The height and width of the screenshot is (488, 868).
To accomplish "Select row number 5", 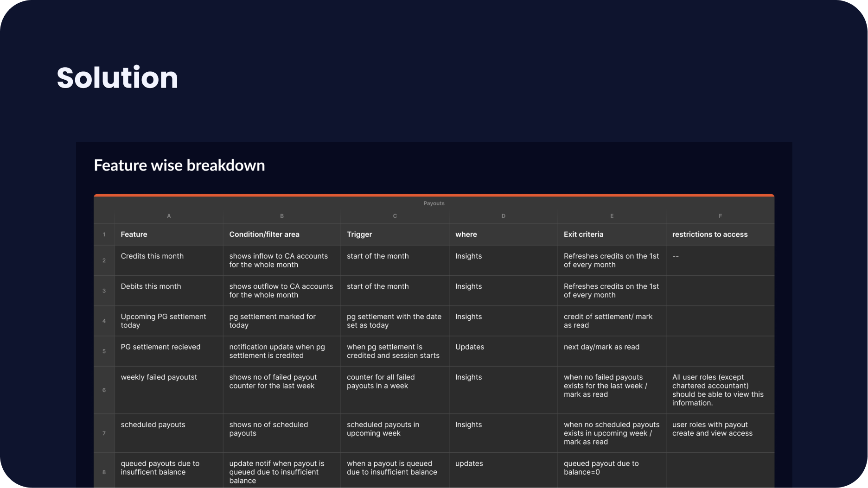I will [x=104, y=351].
